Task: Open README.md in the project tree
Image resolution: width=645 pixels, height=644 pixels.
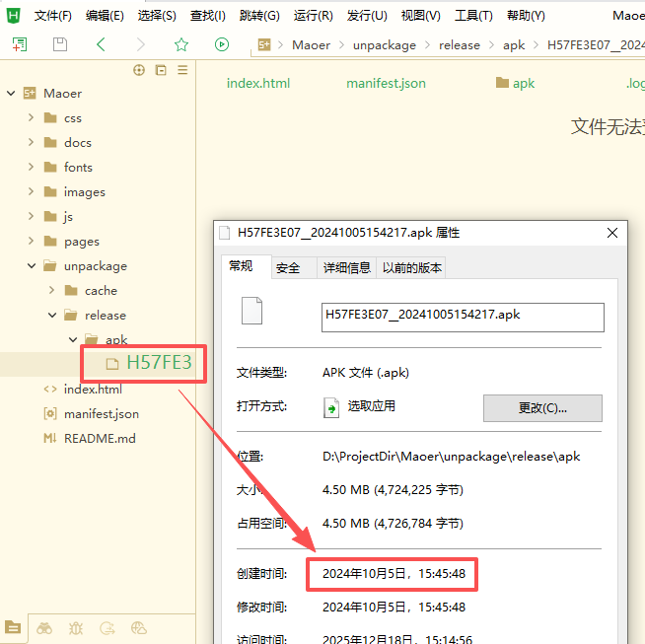Action: pos(100,439)
